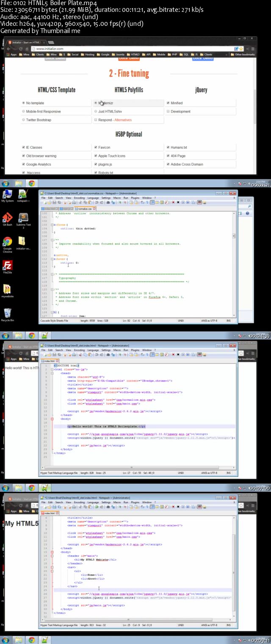Viewport: 271px width, 644px height.
Task: Open the mywebsite archive icon
Action: 7,291
